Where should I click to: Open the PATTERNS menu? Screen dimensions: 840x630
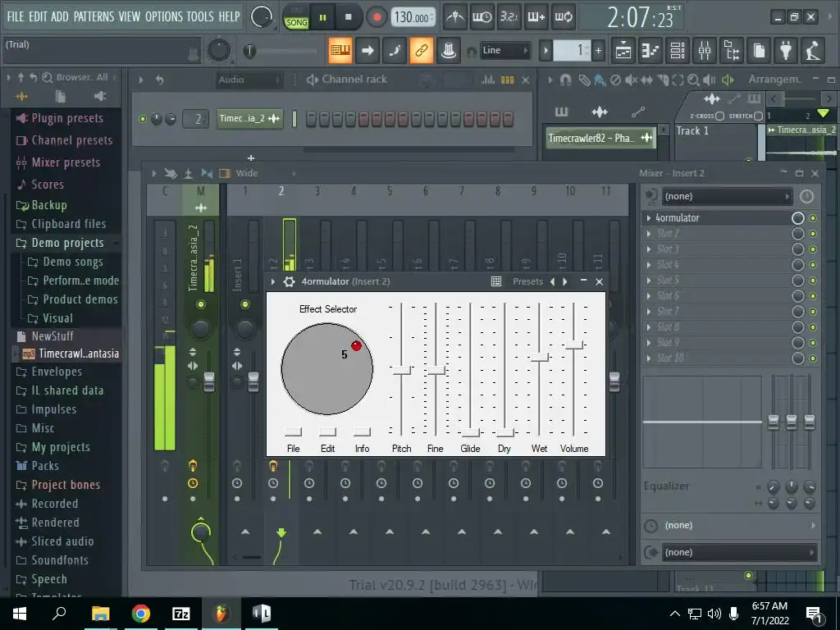94,16
